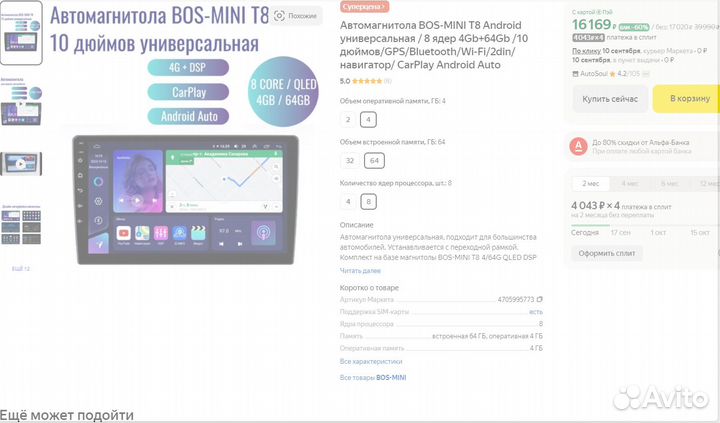Select 2 GB RAM option
Image resolution: width=720 pixels, height=423 pixels.
point(348,120)
